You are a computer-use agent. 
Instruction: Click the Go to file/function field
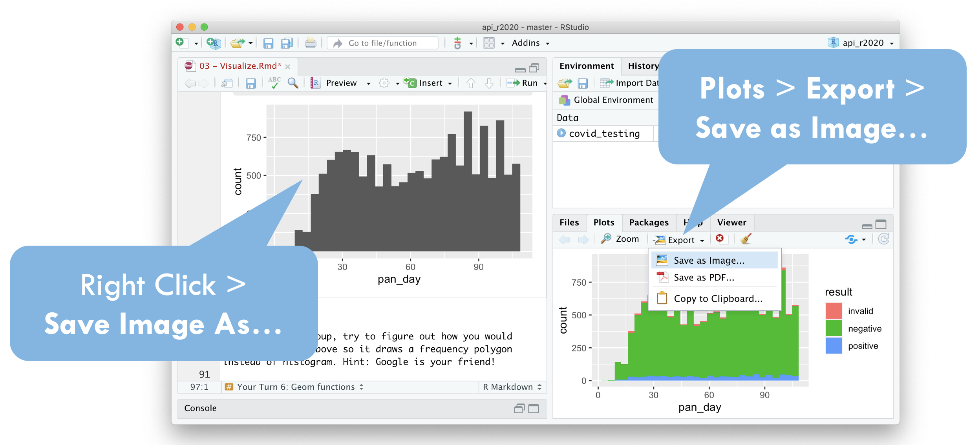[382, 43]
